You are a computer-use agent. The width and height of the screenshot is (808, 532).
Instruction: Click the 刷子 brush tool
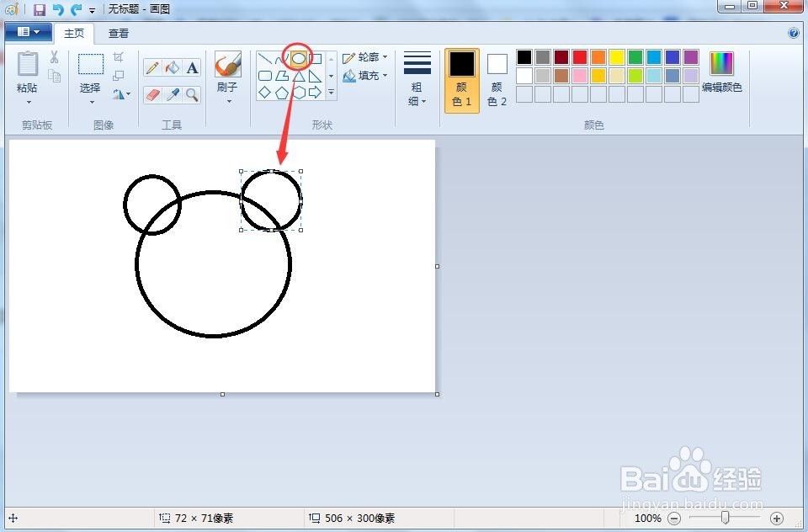227,65
